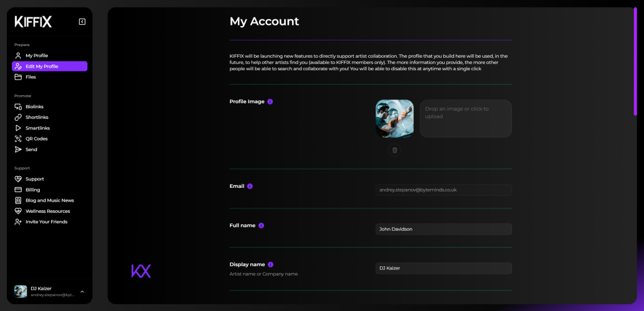Viewport: 644px width, 311px height.
Task: Click the Billing card icon
Action: [x=18, y=190]
